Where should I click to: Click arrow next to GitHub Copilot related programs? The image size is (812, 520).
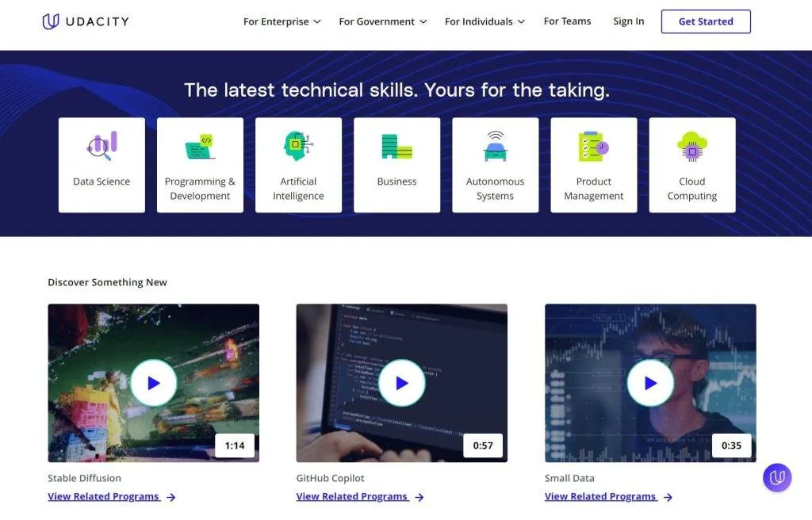(419, 497)
